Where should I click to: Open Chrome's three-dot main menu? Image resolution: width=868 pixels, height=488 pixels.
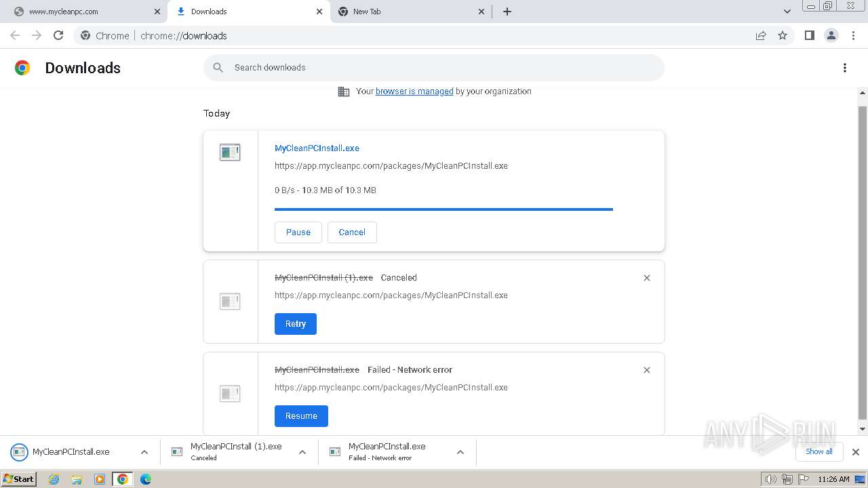[853, 36]
